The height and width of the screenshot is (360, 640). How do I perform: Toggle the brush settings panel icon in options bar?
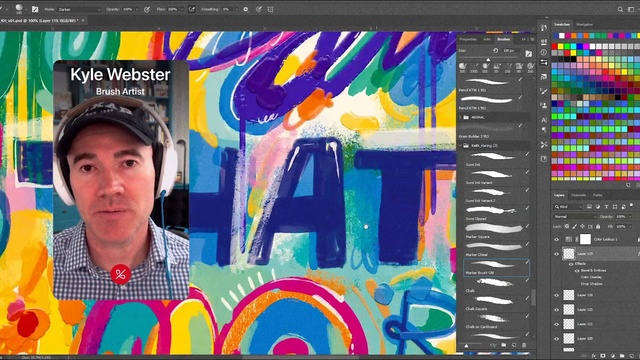click(x=35, y=9)
